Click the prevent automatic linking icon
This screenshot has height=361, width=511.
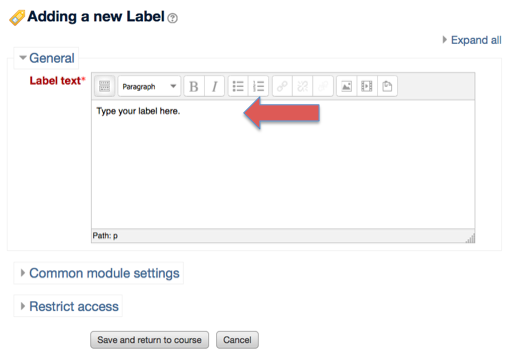click(323, 86)
